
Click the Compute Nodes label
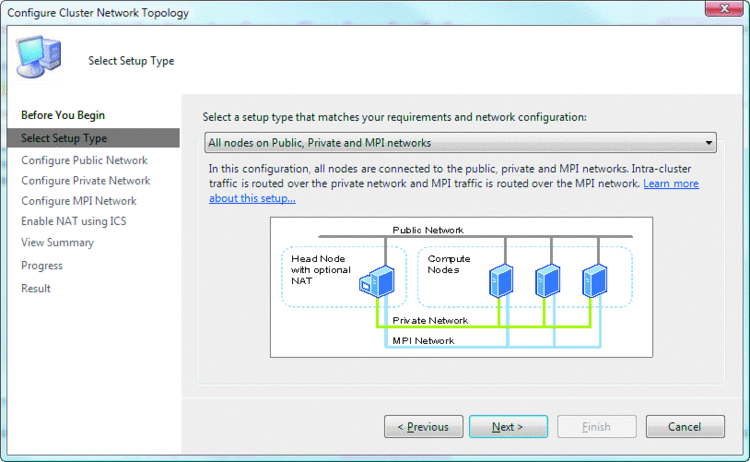[x=449, y=264]
